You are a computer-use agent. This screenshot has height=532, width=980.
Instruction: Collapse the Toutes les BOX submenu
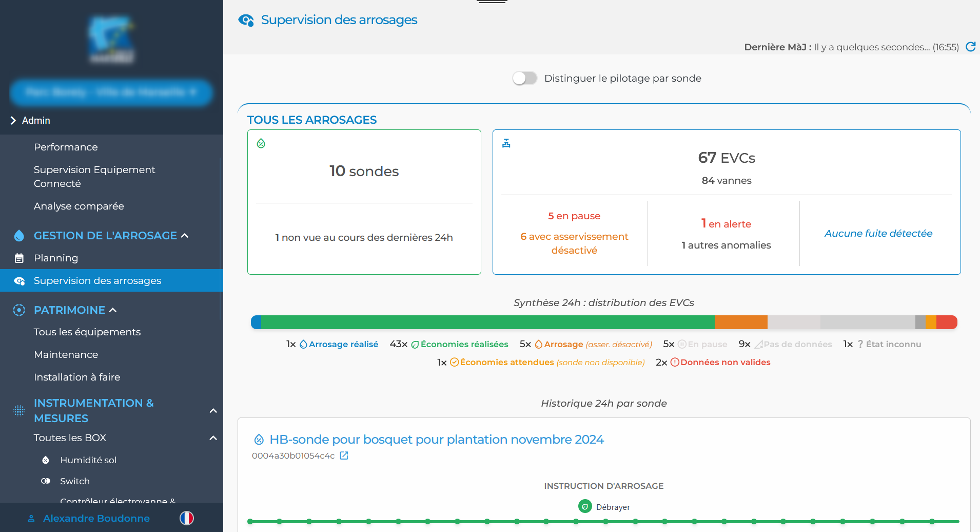pos(213,438)
